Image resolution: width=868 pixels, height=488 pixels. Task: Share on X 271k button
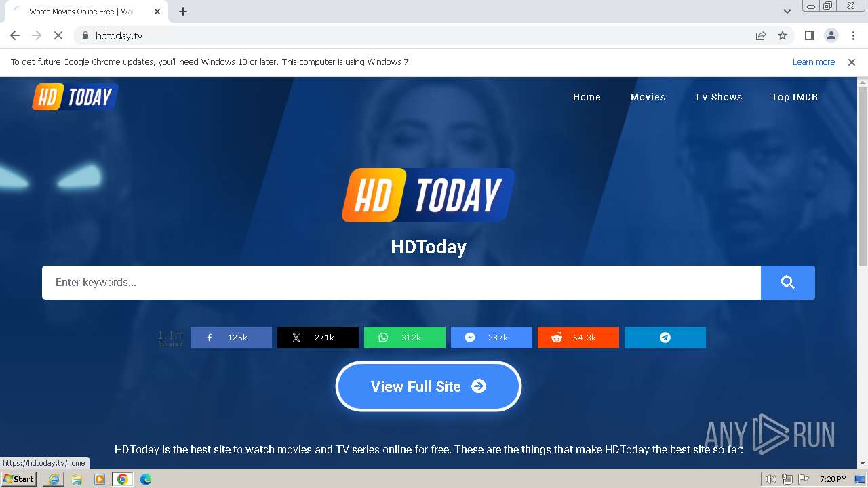pyautogui.click(x=318, y=338)
